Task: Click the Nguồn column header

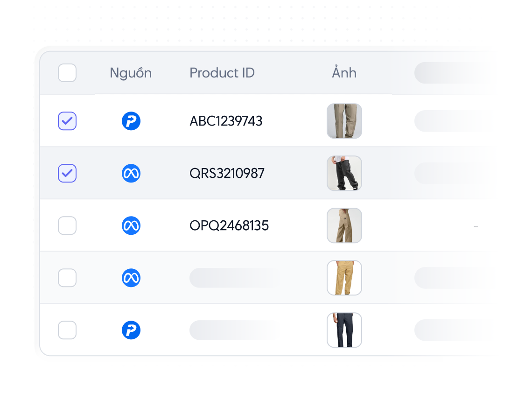Action: (x=131, y=73)
